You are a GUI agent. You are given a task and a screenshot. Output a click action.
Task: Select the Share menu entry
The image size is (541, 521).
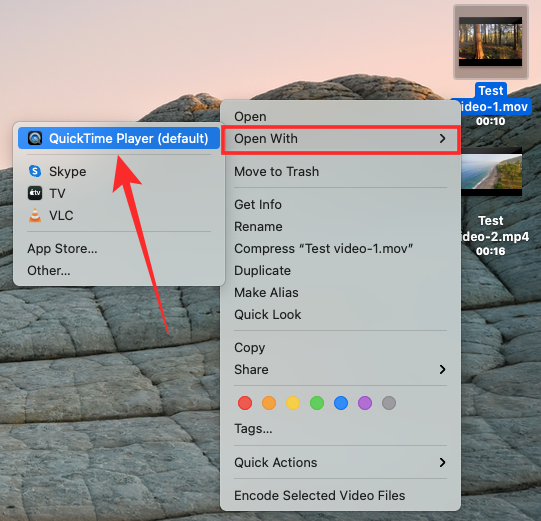(x=341, y=370)
